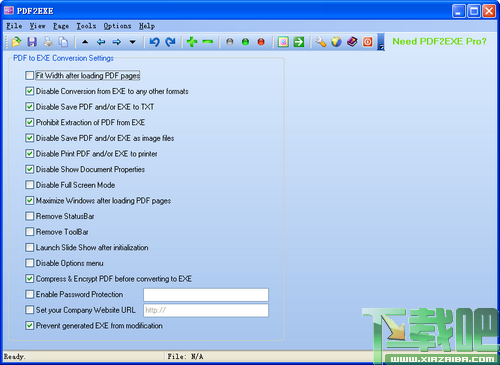Open the File menu
Viewport: 500px width, 365px height.
[x=14, y=26]
